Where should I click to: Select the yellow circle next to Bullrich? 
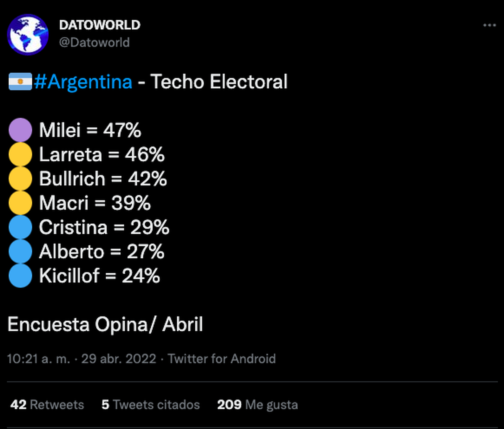[20, 178]
